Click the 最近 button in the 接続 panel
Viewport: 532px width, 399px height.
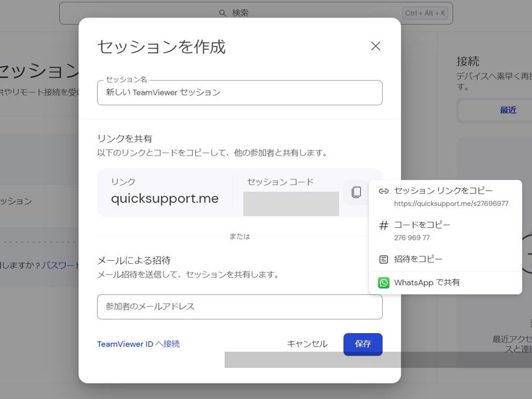coord(509,110)
